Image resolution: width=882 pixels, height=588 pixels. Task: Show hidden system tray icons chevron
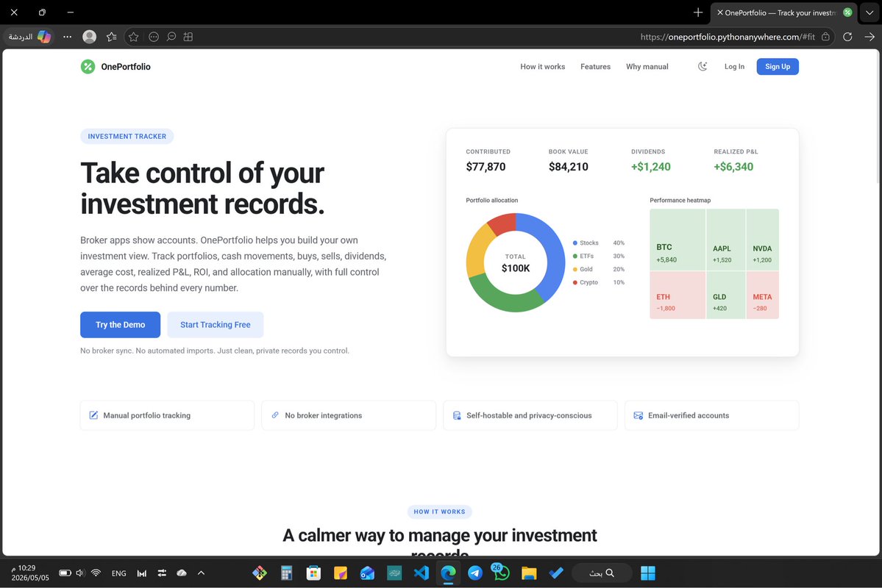[x=201, y=573]
